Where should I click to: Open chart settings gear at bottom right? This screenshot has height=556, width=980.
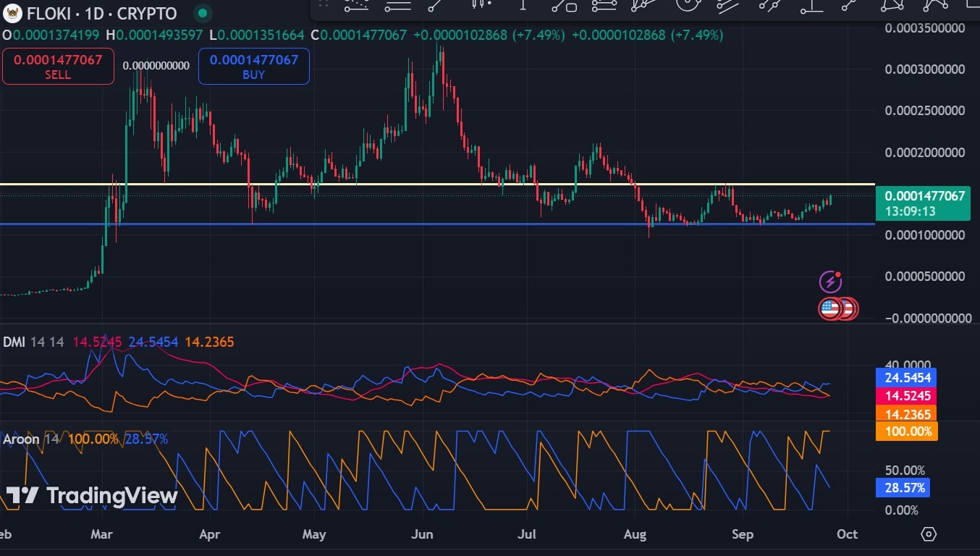pyautogui.click(x=929, y=534)
